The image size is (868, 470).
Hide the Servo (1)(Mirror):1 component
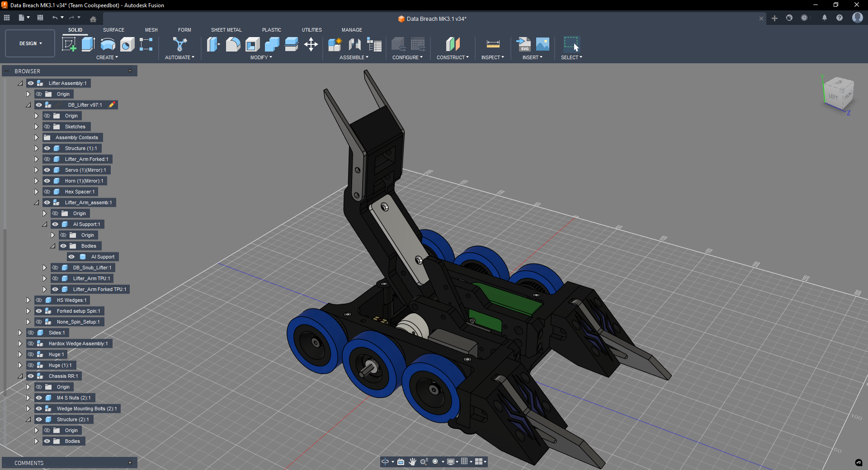[47, 170]
